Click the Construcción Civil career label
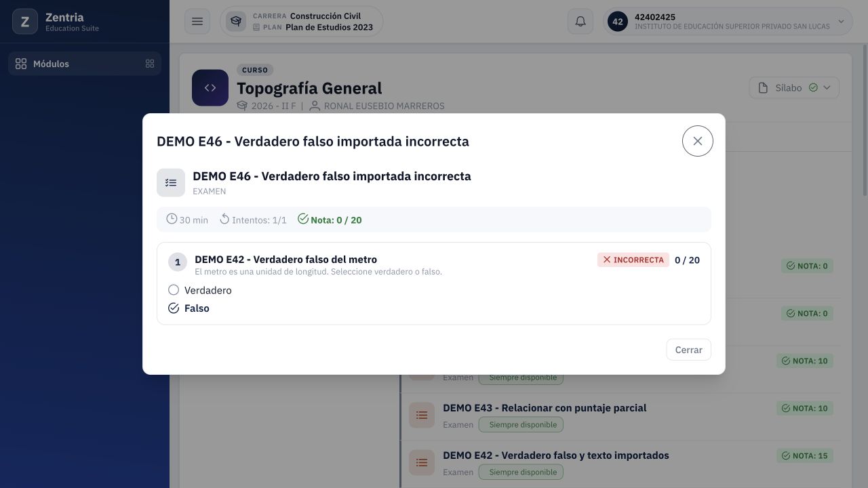 click(x=325, y=16)
